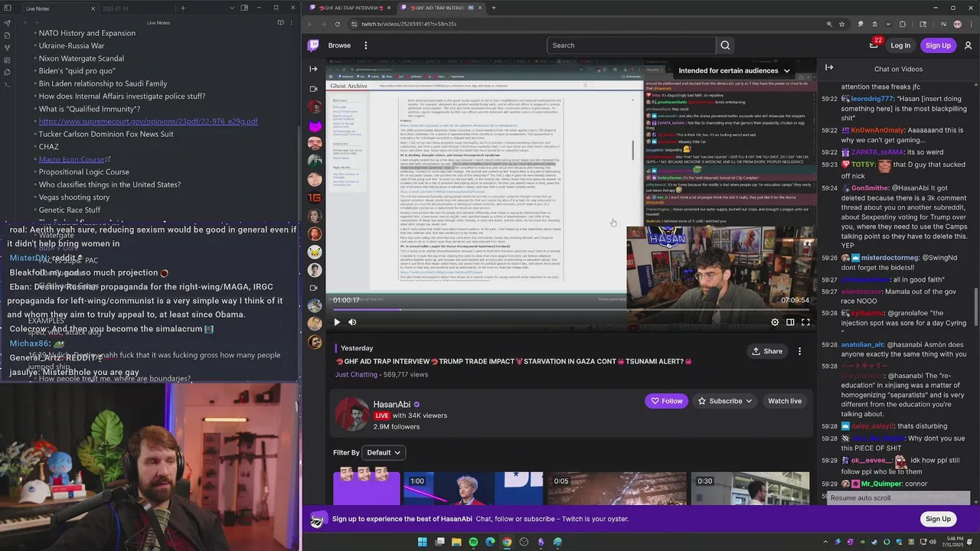Go back in browser history
Image resolution: width=980 pixels, height=551 pixels.
(311, 24)
